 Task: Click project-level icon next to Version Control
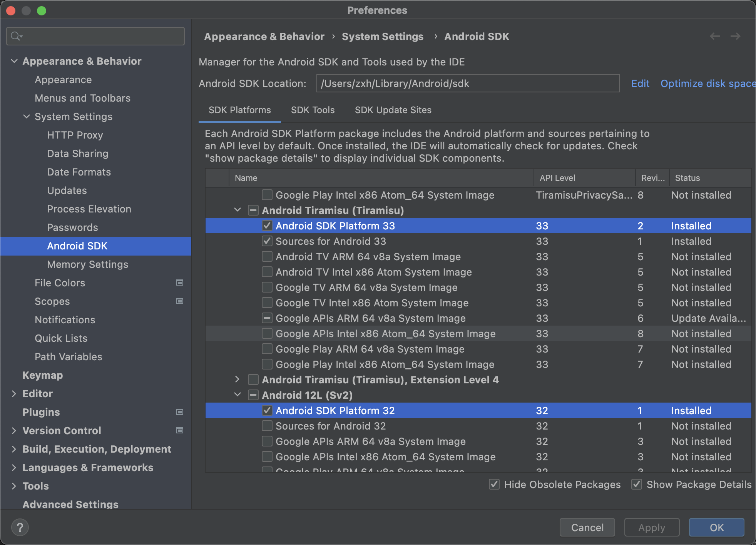[x=179, y=431]
